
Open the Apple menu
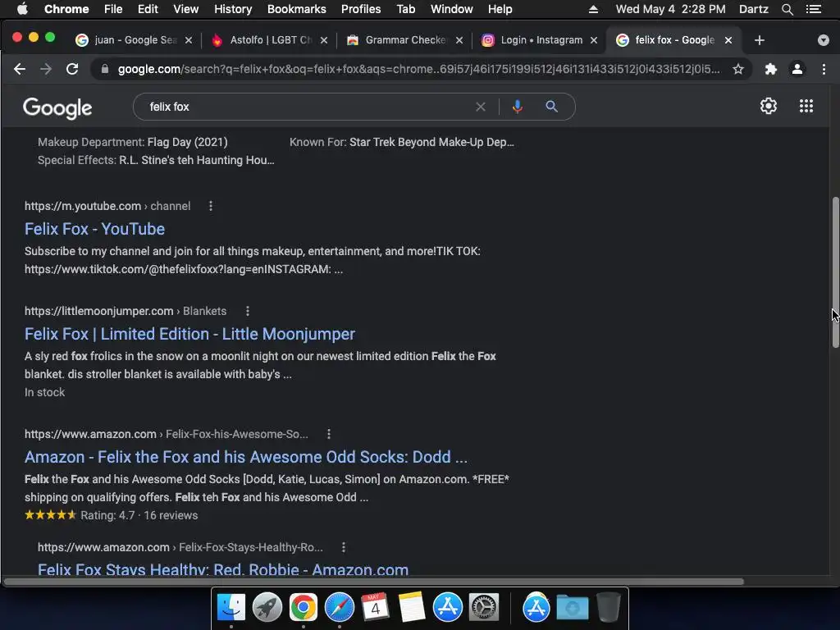tap(22, 9)
